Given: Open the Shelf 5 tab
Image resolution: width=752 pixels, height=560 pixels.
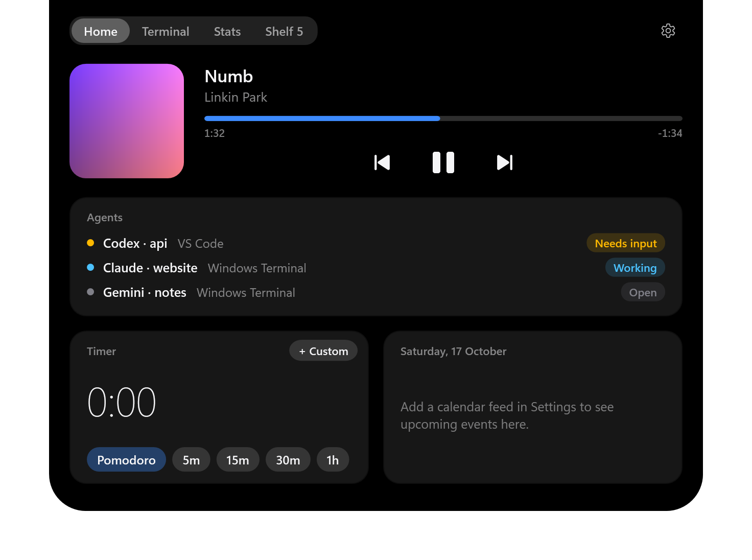Looking at the screenshot, I should [284, 31].
